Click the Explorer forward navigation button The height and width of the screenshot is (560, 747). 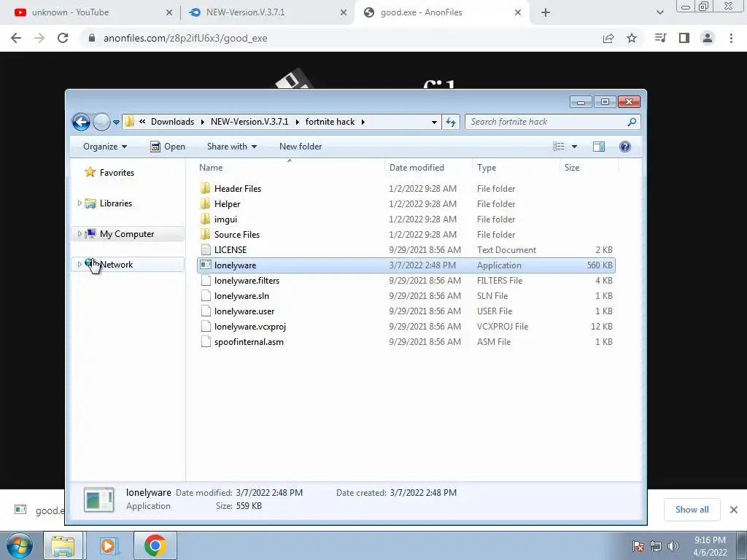point(101,122)
